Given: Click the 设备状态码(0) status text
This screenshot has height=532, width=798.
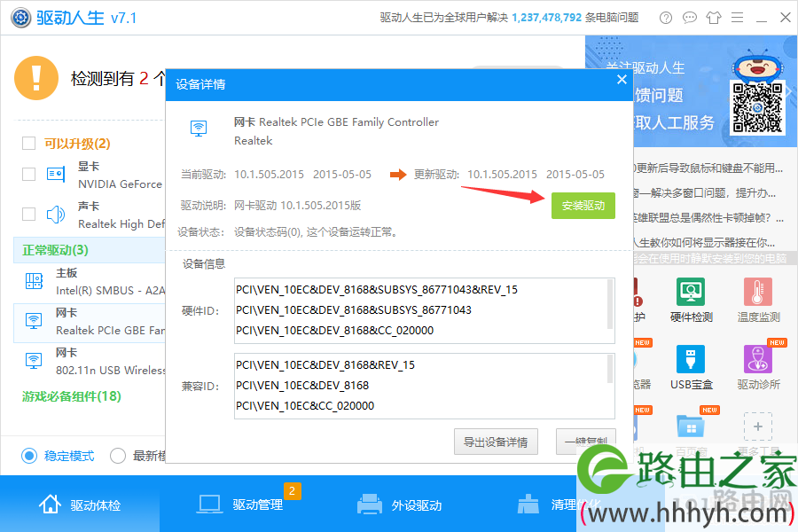Looking at the screenshot, I should coord(316,232).
